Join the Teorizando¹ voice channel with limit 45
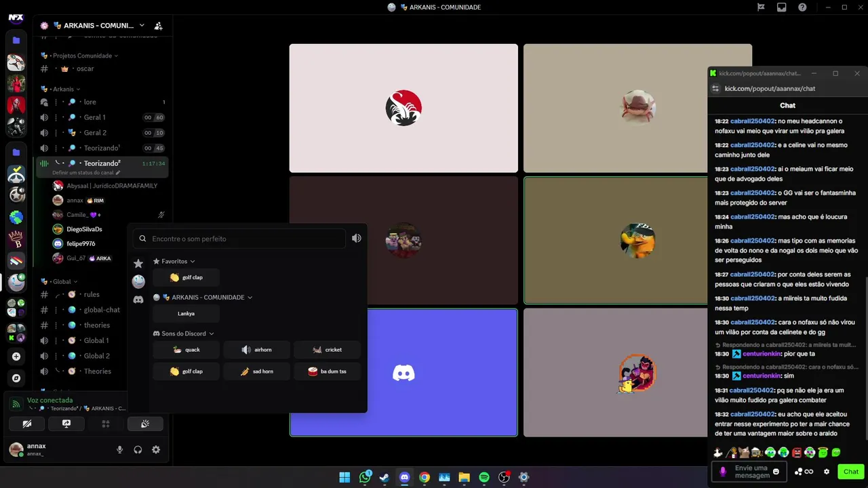Image resolution: width=868 pixels, height=488 pixels. click(102, 148)
